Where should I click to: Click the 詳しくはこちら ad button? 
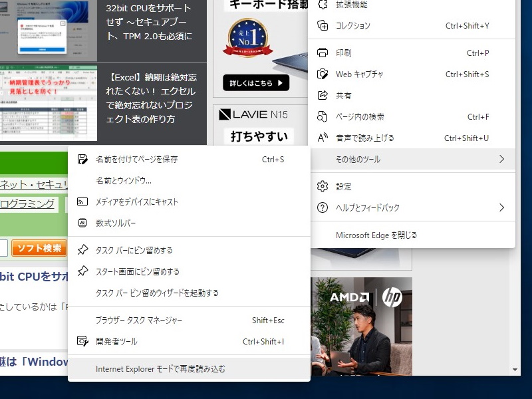255,82
